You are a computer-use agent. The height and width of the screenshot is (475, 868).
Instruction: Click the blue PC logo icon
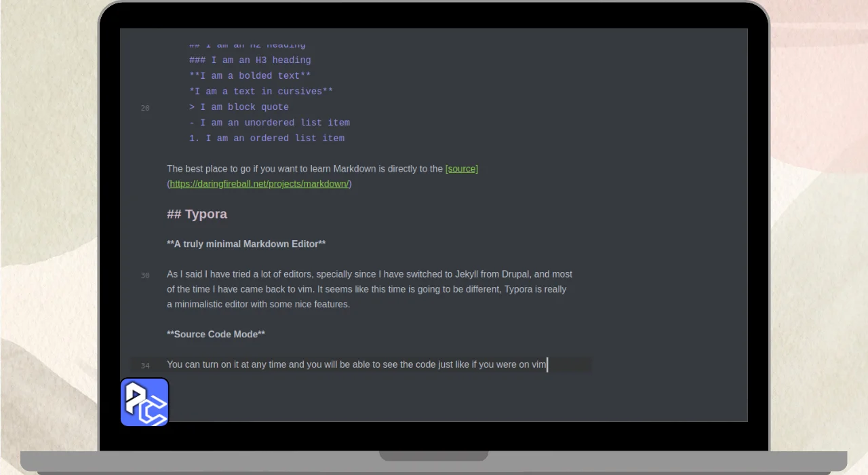click(144, 402)
